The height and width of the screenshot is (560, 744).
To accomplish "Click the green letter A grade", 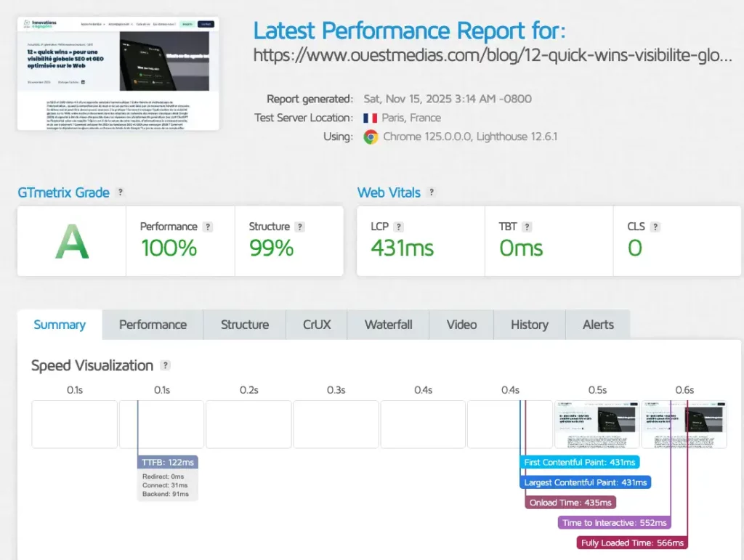I will click(x=70, y=242).
